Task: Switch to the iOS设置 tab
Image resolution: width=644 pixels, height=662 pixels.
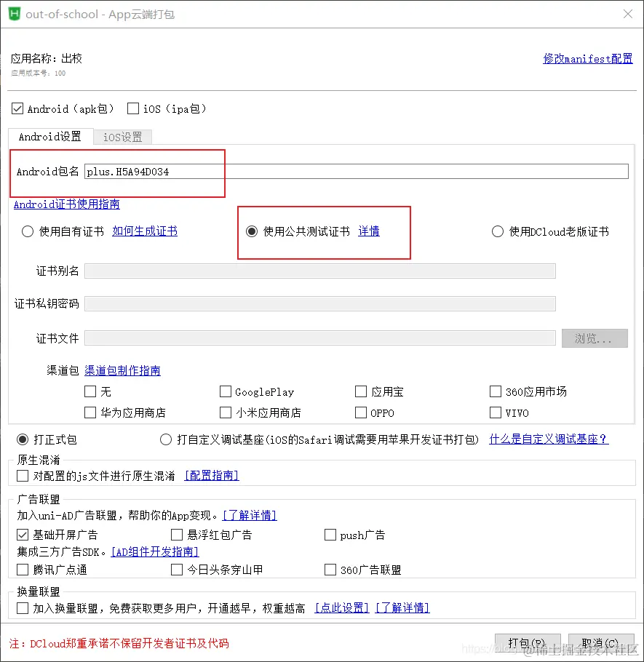Action: click(x=122, y=137)
